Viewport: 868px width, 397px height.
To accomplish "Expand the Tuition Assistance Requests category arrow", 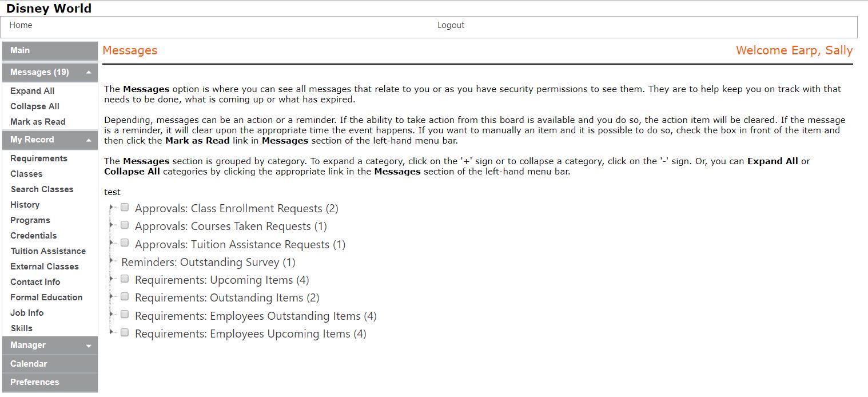I will [111, 244].
